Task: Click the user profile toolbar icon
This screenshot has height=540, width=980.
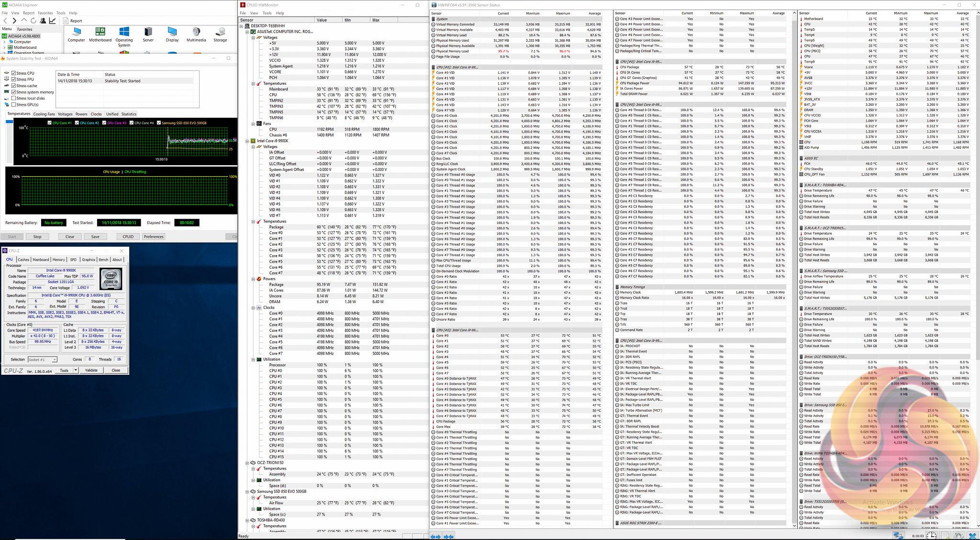Action: 43,21
